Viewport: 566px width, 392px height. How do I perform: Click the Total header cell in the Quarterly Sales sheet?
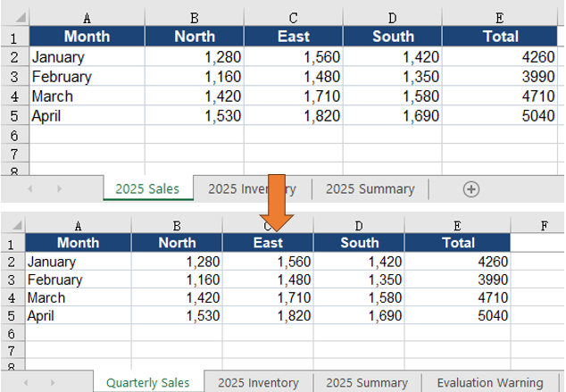[457, 243]
